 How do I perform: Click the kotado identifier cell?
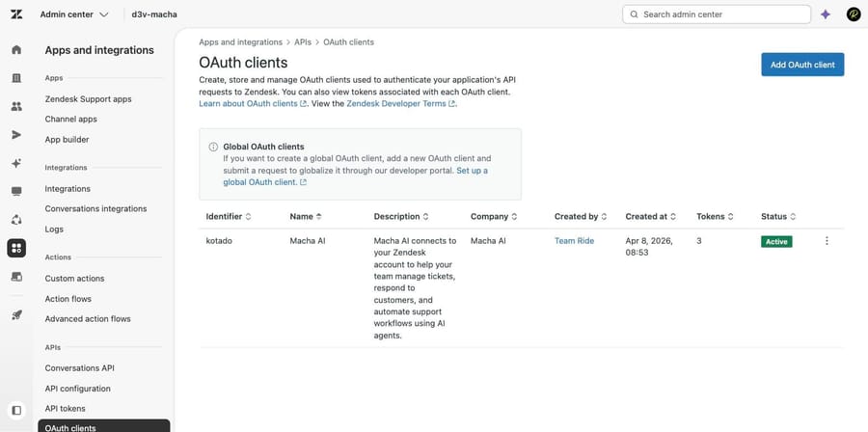[219, 241]
